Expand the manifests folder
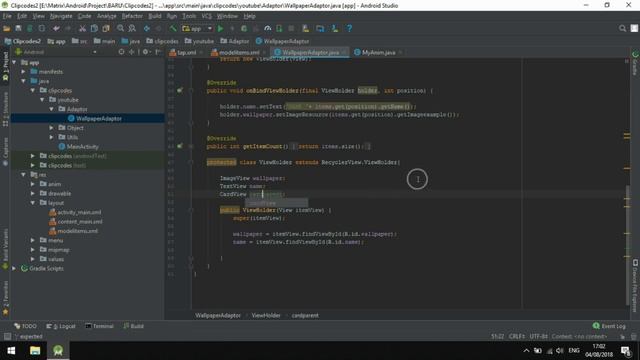640x360 pixels. [x=24, y=72]
